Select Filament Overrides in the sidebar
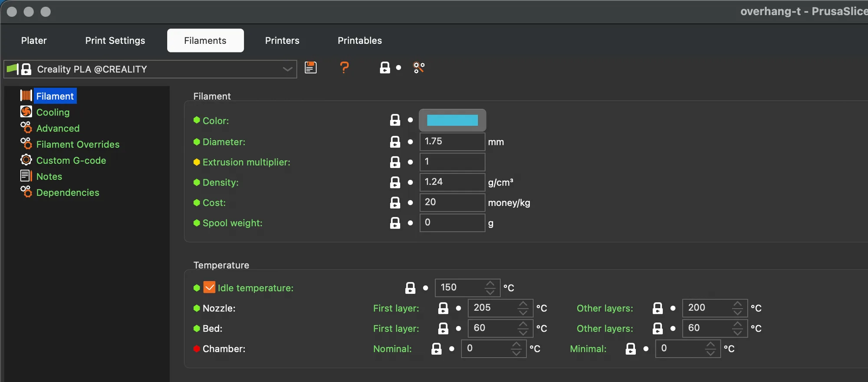Screen dimensions: 868x382 tap(78, 144)
